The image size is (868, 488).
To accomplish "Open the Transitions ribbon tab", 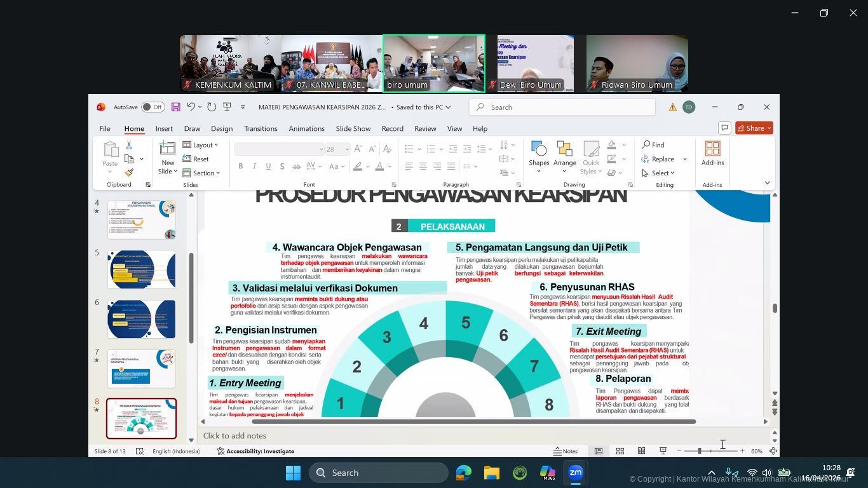I will (x=261, y=128).
